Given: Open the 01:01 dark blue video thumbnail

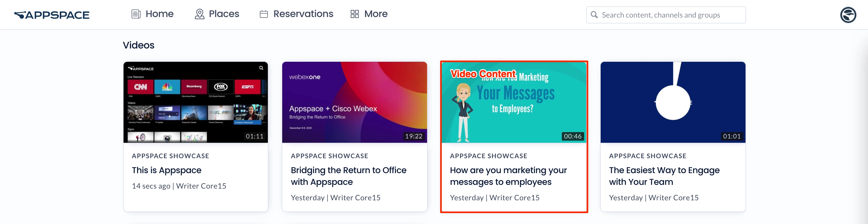Looking at the screenshot, I should pyautogui.click(x=673, y=102).
